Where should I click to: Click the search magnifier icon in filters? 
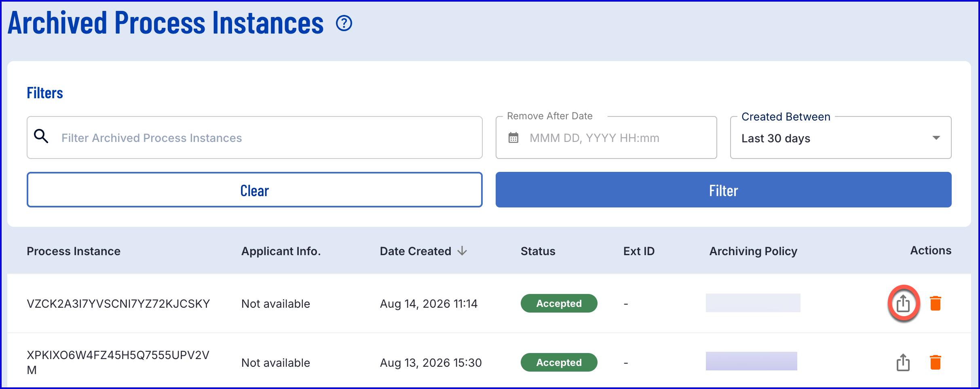41,136
